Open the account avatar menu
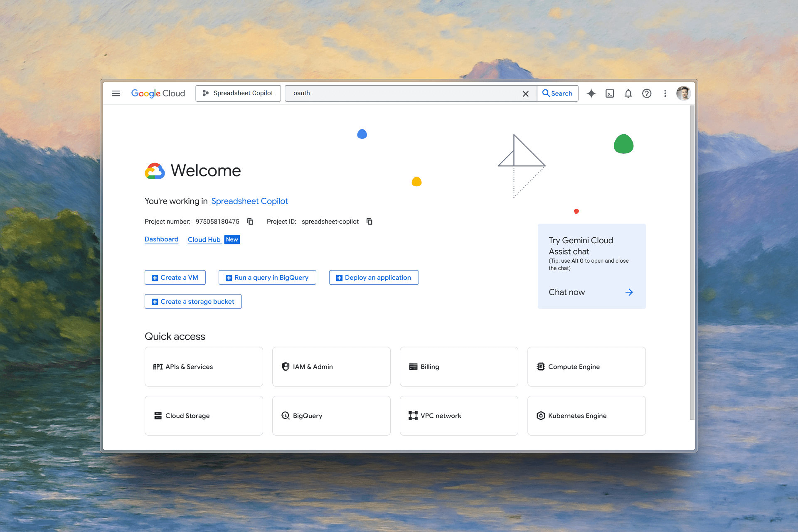Image resolution: width=798 pixels, height=532 pixels. pyautogui.click(x=683, y=93)
